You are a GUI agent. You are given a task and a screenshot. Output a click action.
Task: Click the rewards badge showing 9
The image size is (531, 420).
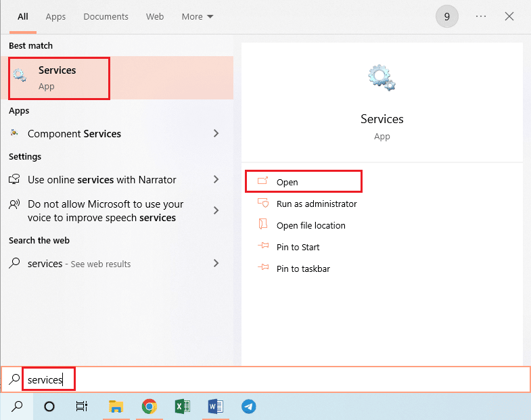pos(446,16)
